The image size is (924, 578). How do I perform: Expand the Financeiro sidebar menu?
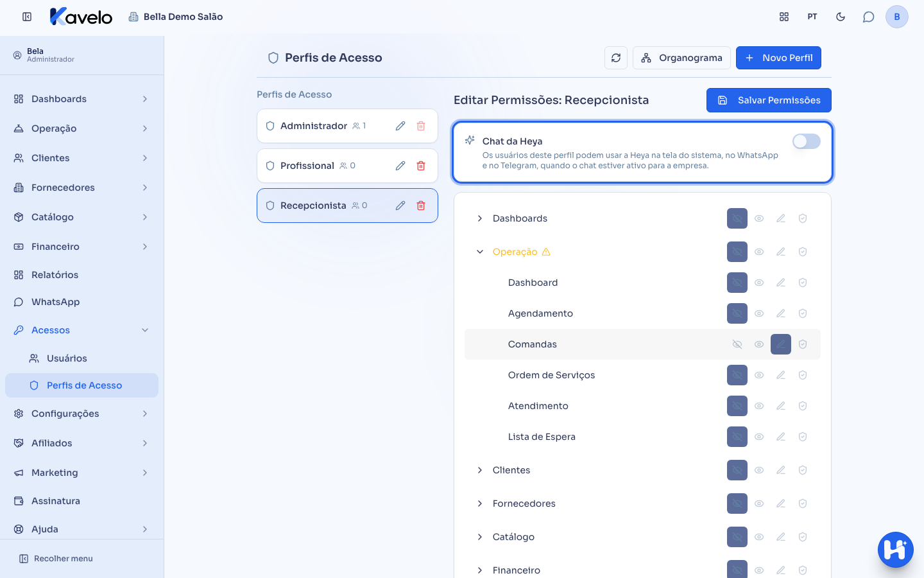(x=81, y=247)
